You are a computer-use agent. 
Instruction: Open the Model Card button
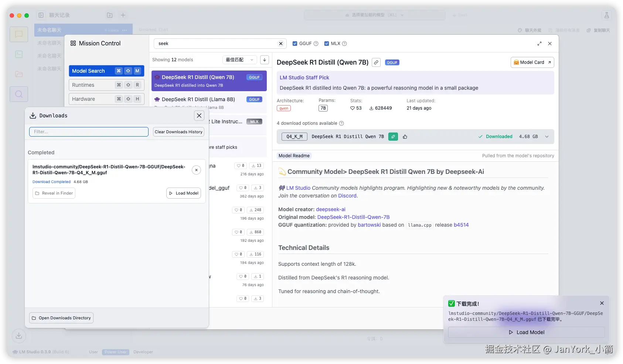532,62
